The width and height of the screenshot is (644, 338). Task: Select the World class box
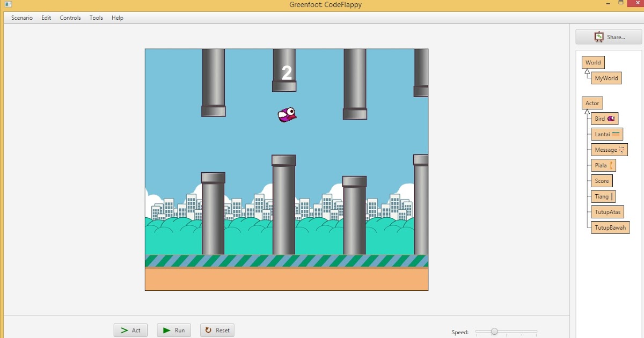(593, 62)
